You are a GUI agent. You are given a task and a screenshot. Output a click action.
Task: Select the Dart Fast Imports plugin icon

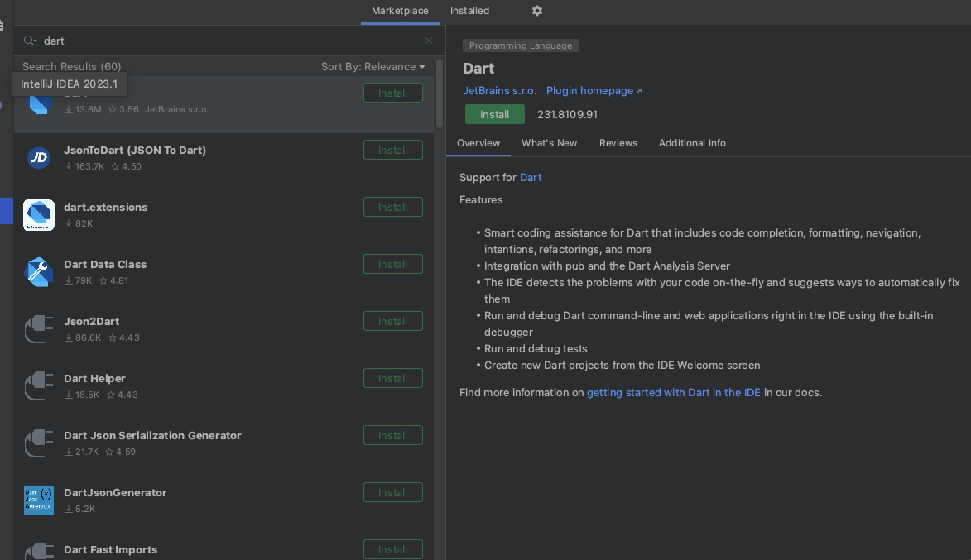[x=38, y=551]
